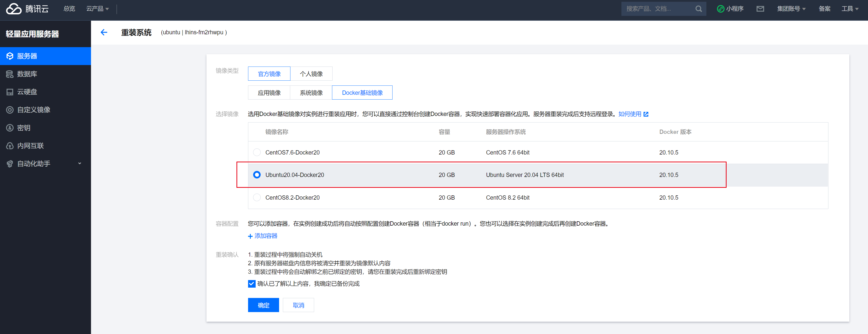Switch to the 个人镜像 tab
The image size is (868, 334).
[x=311, y=73]
